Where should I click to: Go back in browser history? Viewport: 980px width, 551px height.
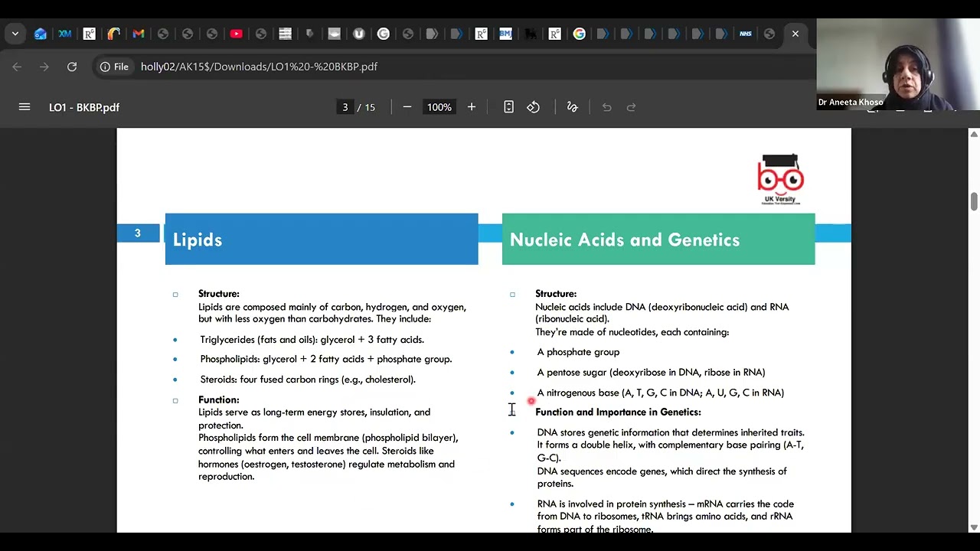pos(17,67)
